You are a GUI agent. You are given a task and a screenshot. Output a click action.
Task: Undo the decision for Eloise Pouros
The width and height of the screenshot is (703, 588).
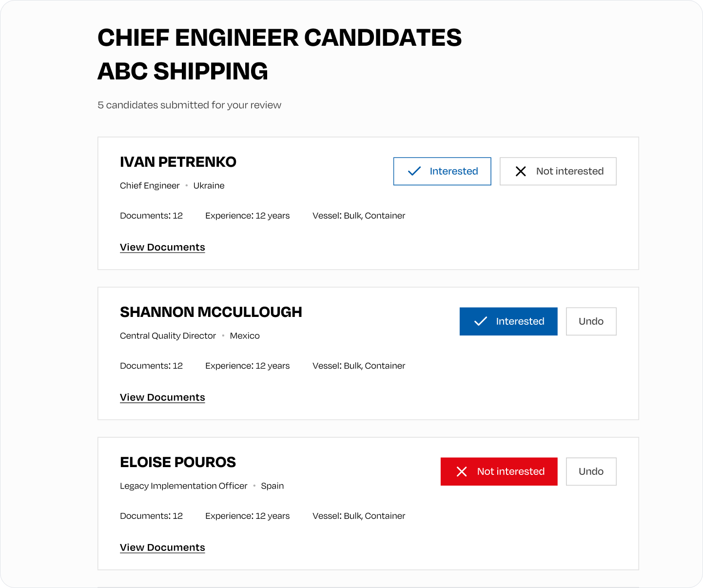coord(591,471)
